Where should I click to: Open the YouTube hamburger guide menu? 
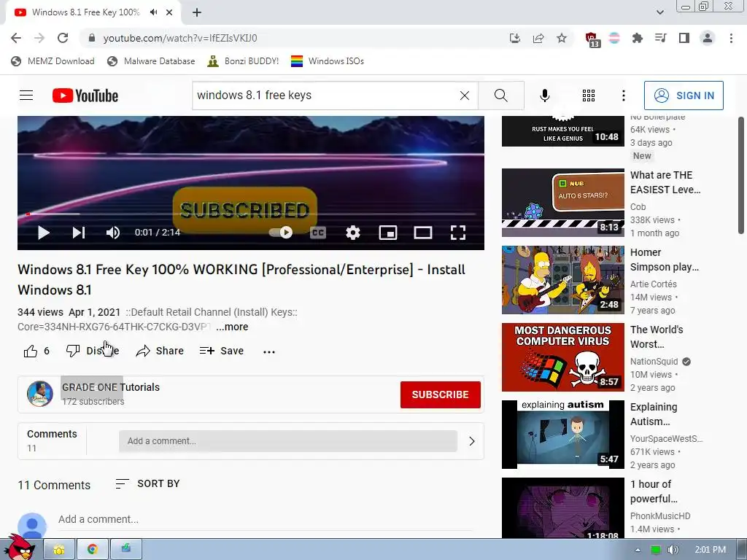(26, 96)
